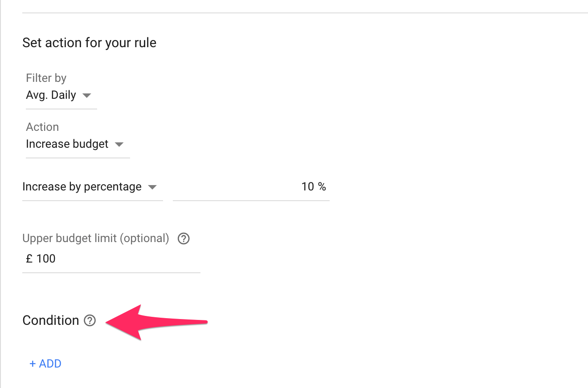Click the Set action for your rule heading

89,43
